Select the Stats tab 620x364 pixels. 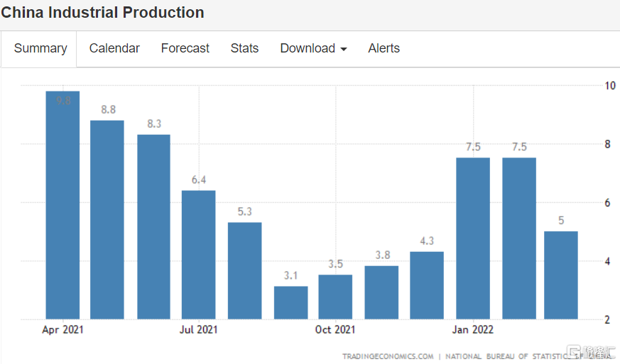pyautogui.click(x=244, y=48)
